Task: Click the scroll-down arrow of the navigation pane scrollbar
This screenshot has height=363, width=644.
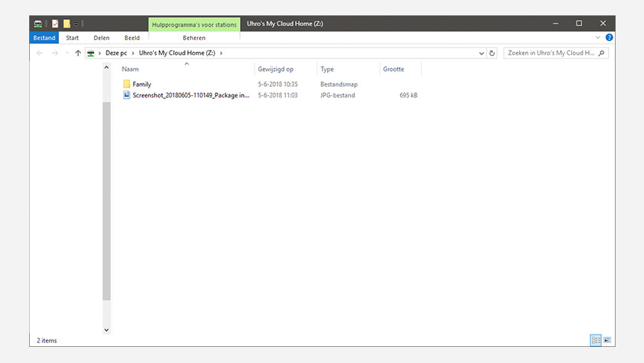Action: pos(107,330)
